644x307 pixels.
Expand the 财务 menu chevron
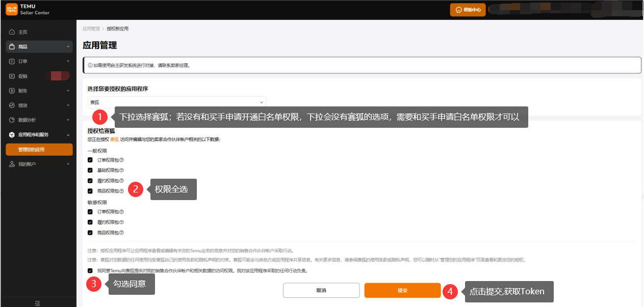[68, 91]
